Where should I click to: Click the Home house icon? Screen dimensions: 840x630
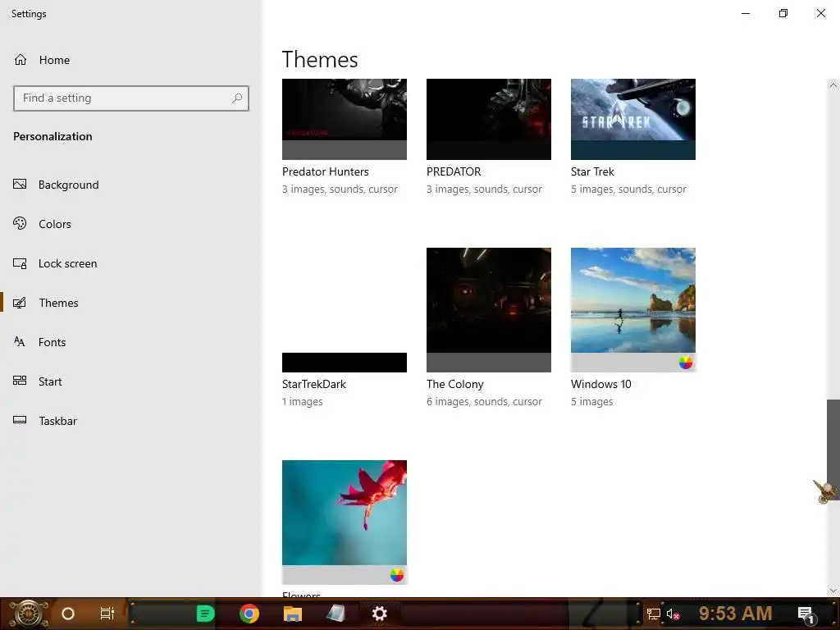pyautogui.click(x=21, y=59)
